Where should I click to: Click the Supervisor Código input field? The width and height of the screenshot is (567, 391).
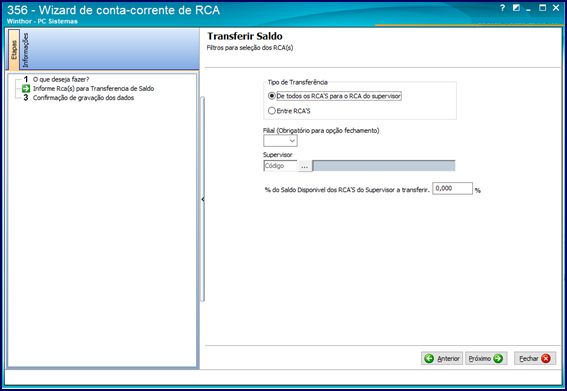(280, 166)
